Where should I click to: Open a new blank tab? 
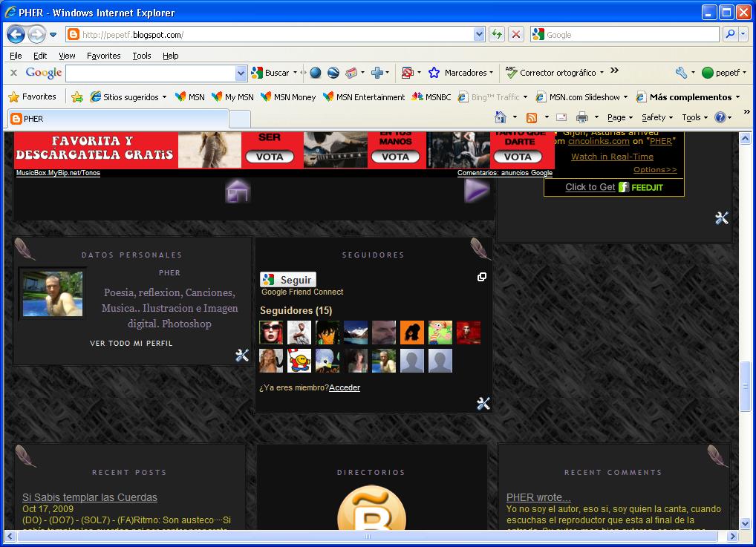coord(240,119)
